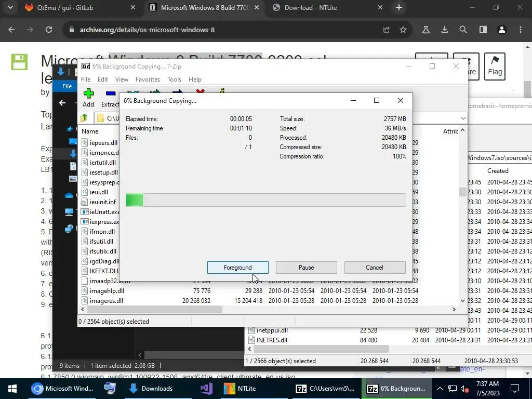Open the Edit menu in 7-Zip

(x=103, y=79)
